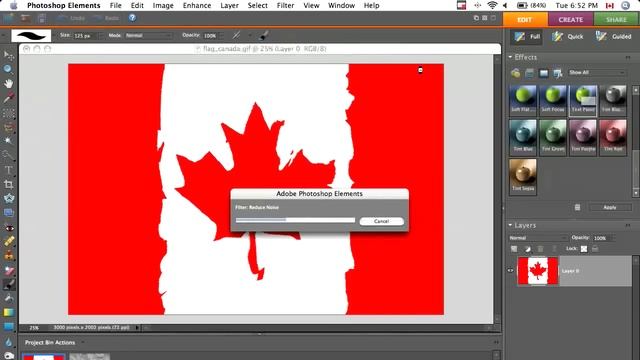Image resolution: width=640 pixels, height=360 pixels.
Task: Click Filters icon in Effects panel
Action: 515,73
